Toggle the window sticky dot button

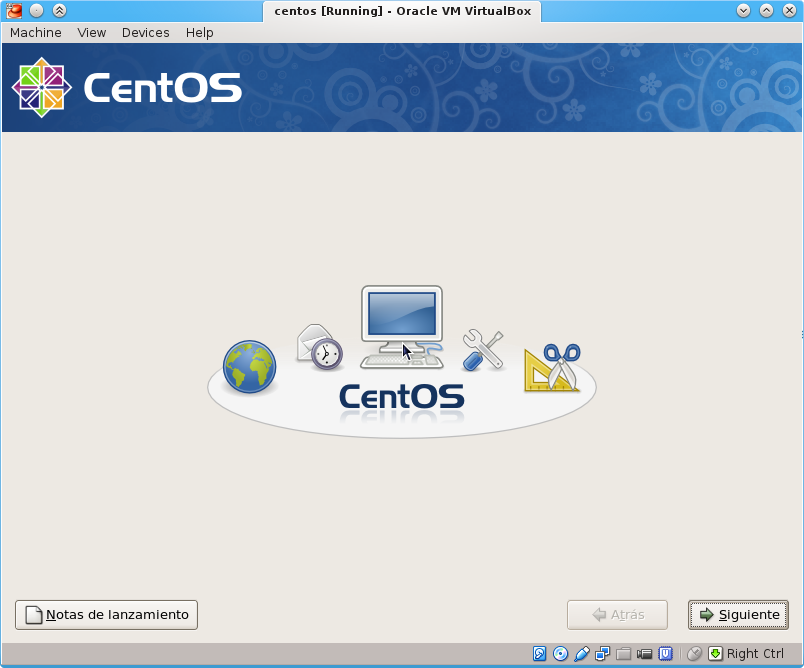click(x=36, y=10)
